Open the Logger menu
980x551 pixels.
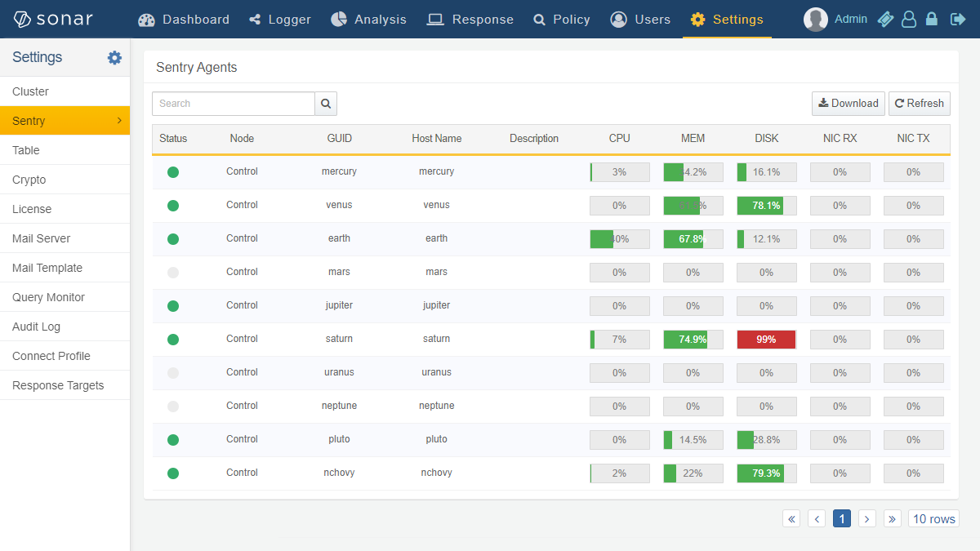coord(280,20)
